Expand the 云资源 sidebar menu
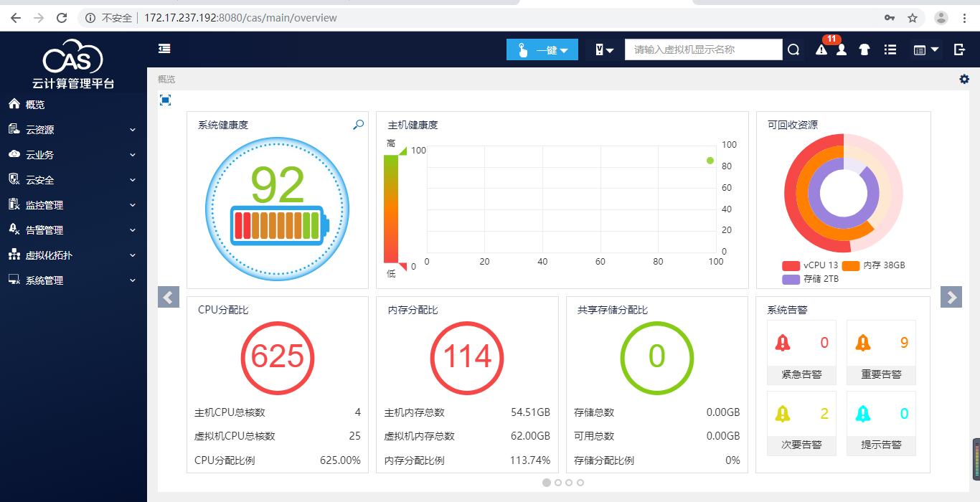Viewport: 980px width, 502px height. point(73,130)
